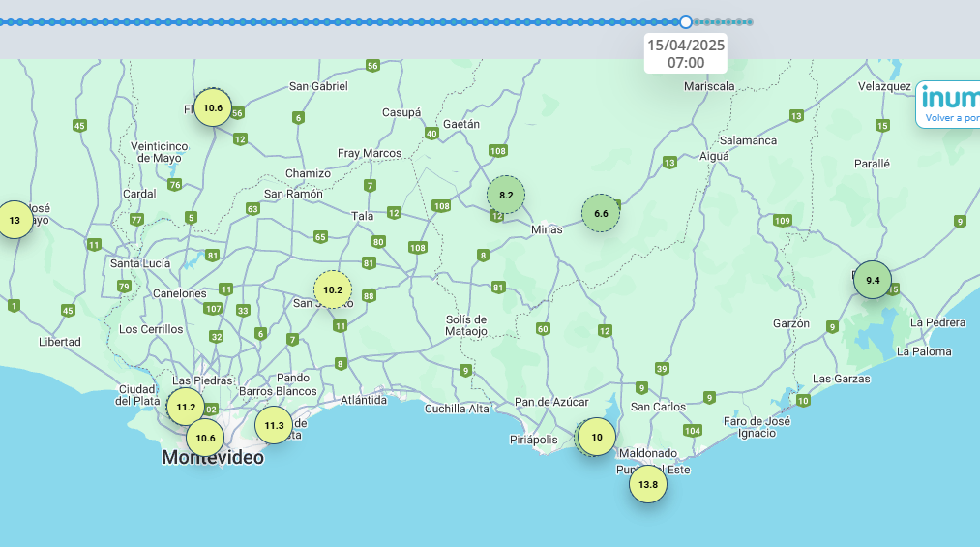Click the last gray future timeline dot
The image size is (980, 547).
pyautogui.click(x=750, y=22)
